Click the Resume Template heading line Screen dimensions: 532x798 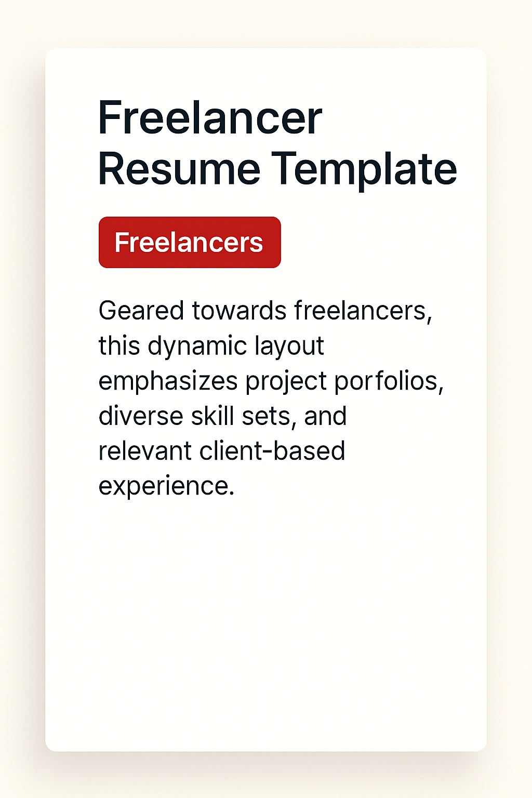tap(277, 169)
